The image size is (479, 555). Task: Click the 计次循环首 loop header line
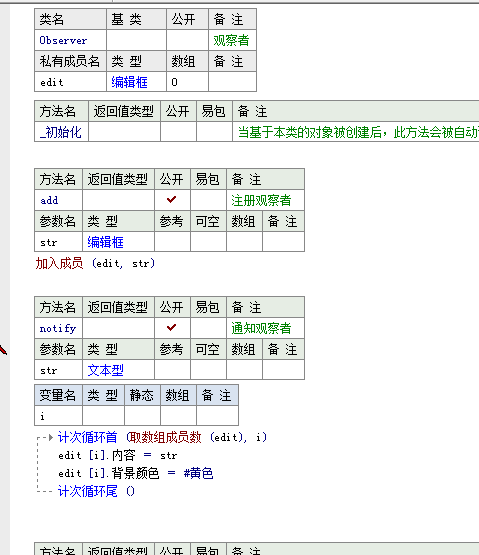point(162,437)
